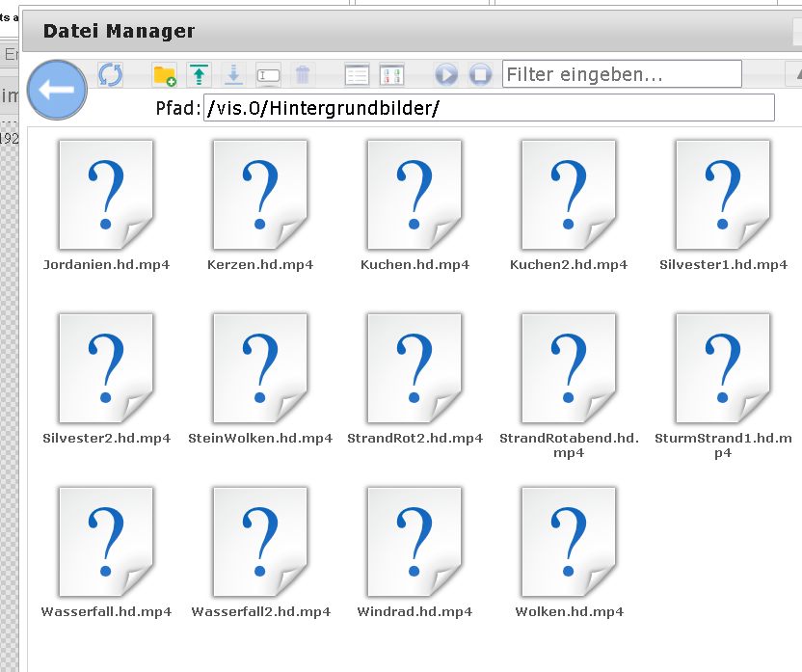Click the play button in toolbar
802x672 pixels.
coord(446,75)
